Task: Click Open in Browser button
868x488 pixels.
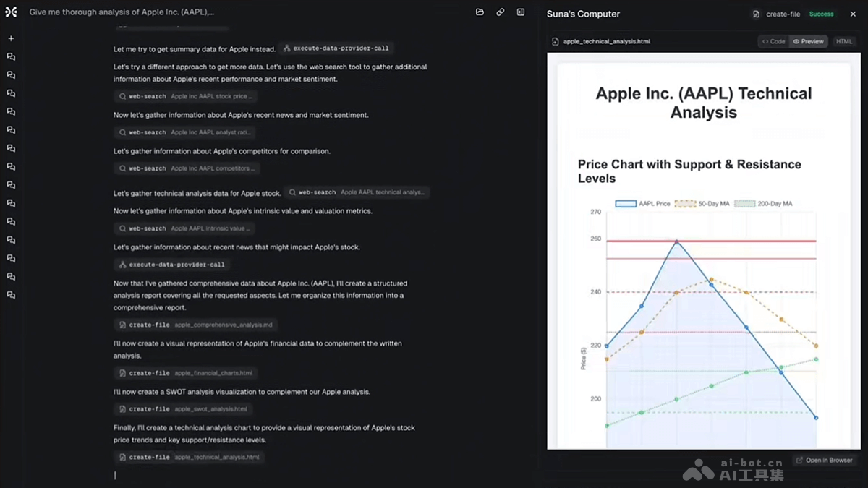Action: [824, 461]
